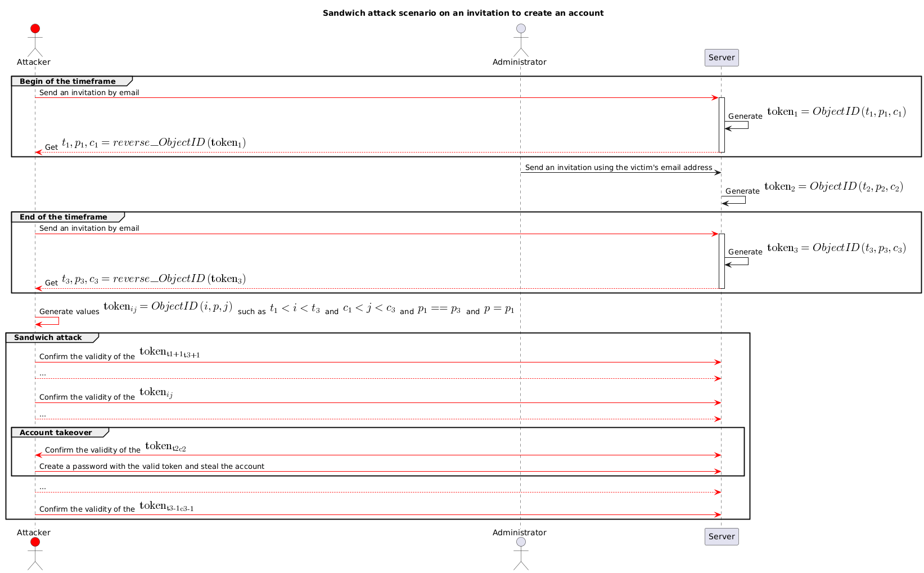Viewport: 924px width, 573px height.
Task: Click the bottom Attacker label
Action: coord(34,532)
